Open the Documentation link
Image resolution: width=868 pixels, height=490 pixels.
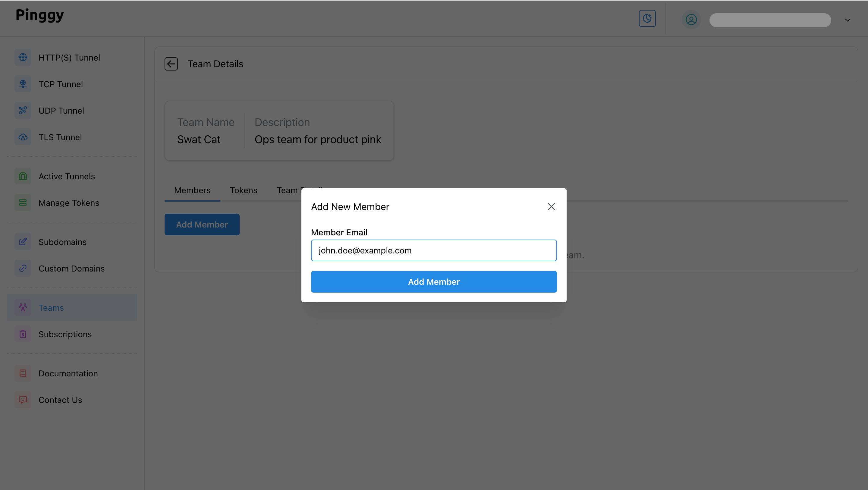72,373
